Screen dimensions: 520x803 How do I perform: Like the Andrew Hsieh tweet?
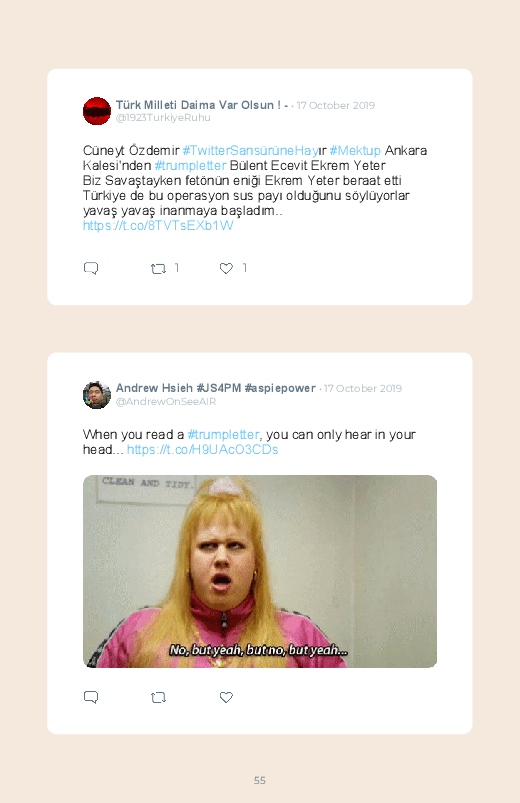pyautogui.click(x=226, y=697)
